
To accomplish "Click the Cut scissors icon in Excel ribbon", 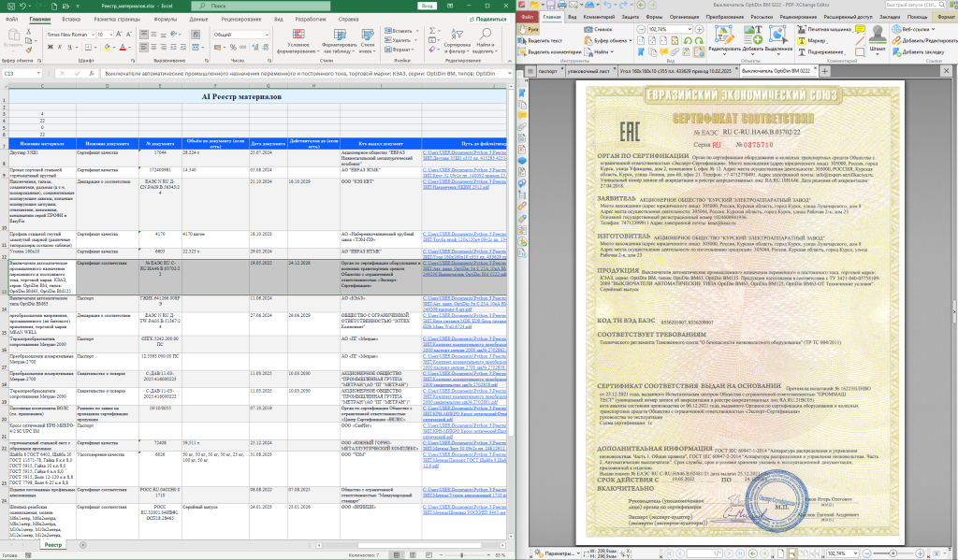I will (28, 31).
